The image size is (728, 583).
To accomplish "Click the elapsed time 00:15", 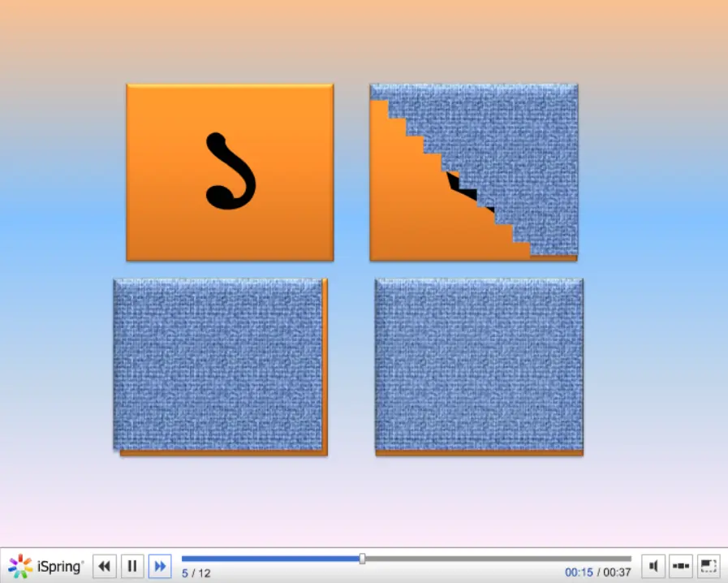I will [x=579, y=572].
